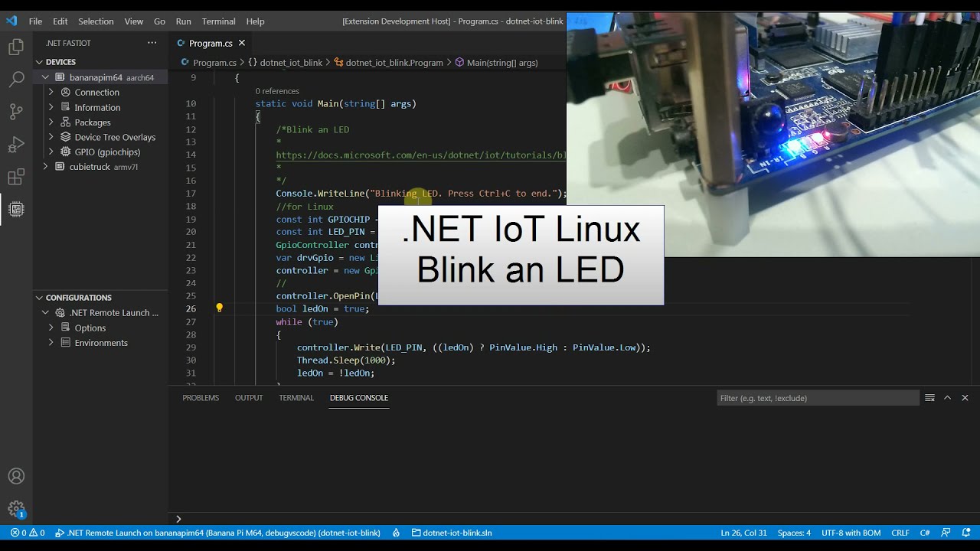The width and height of the screenshot is (980, 551).
Task: Click the VS Code logo icon
Action: coord(11,21)
